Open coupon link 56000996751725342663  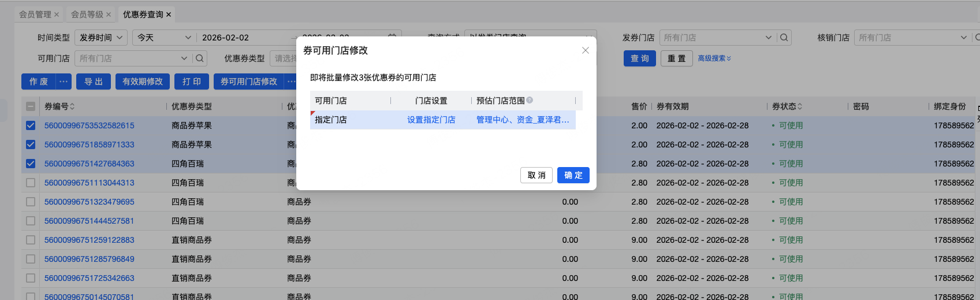point(90,278)
